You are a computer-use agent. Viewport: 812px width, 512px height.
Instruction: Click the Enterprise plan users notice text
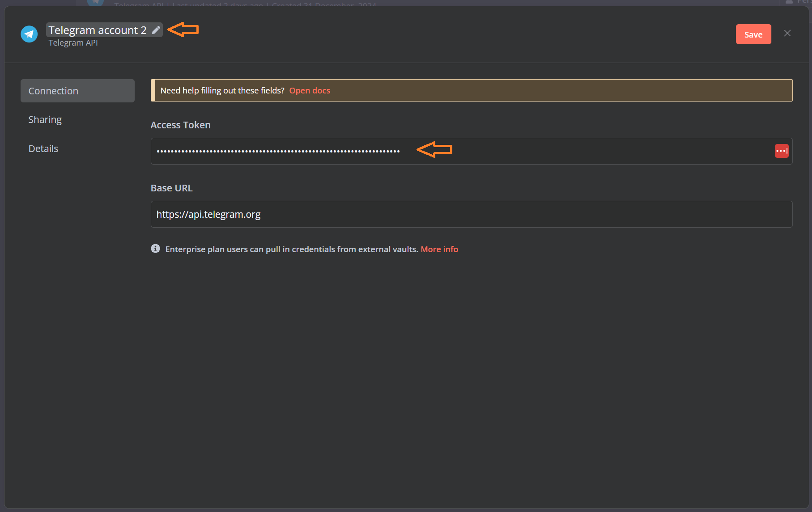(292, 249)
